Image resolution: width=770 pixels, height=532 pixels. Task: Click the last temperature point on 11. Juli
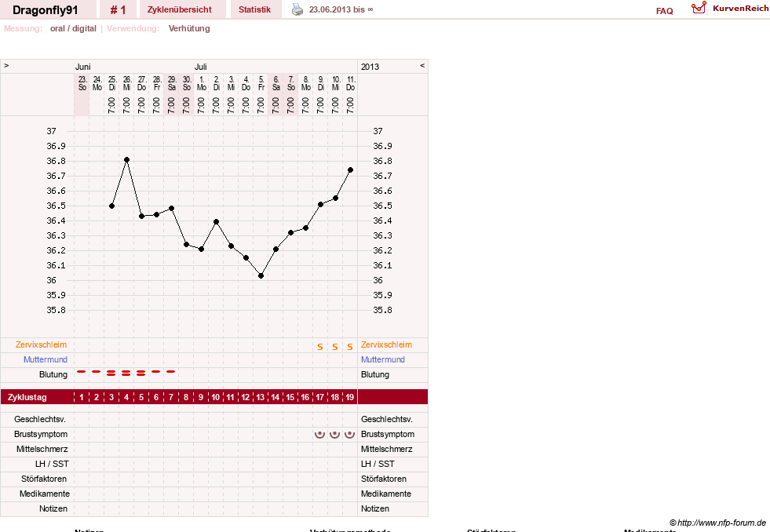(x=350, y=169)
